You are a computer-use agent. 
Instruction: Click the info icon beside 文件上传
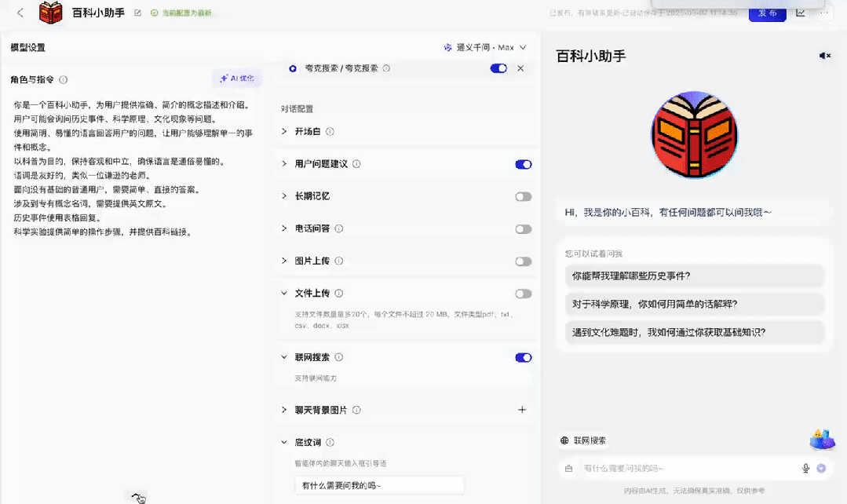338,294
